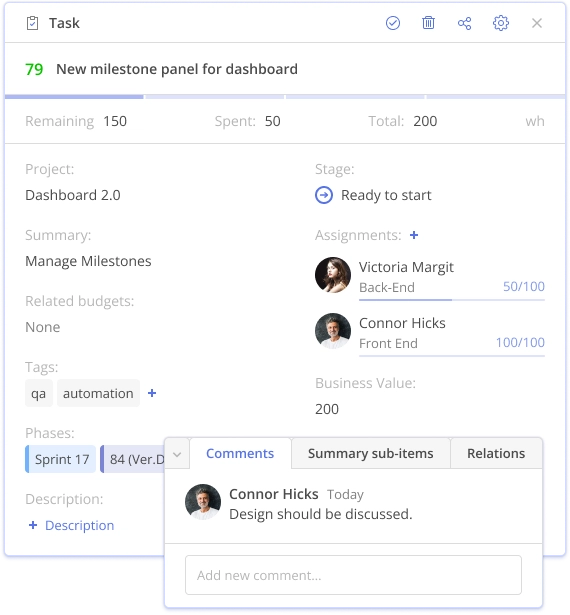Viewport: 570px width, 615px height.
Task: Click Connor Hicks name in Assignments
Action: point(402,323)
